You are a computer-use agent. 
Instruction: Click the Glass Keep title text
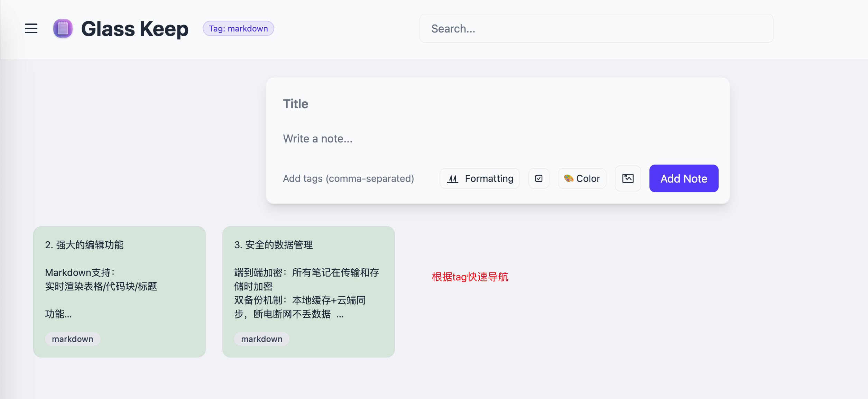pyautogui.click(x=135, y=28)
